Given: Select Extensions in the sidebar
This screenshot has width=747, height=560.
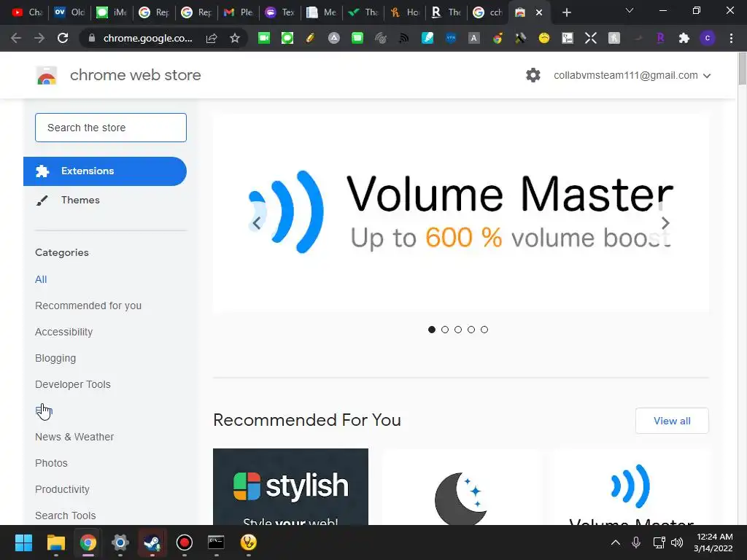Looking at the screenshot, I should tap(105, 171).
